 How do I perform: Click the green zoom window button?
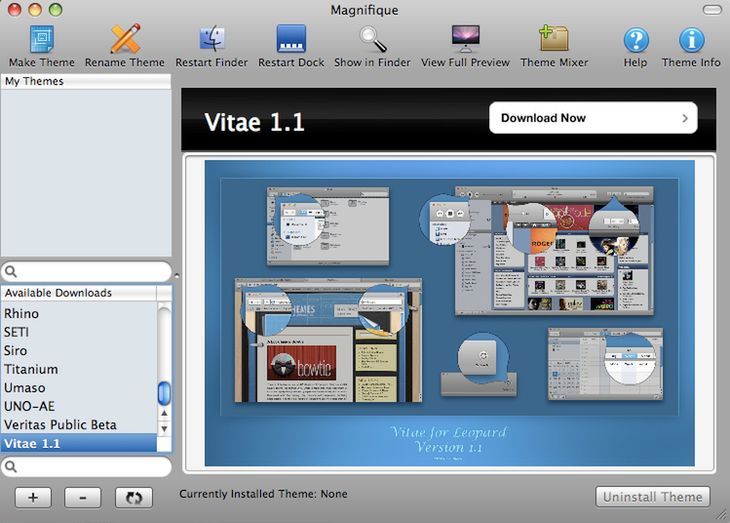point(56,9)
